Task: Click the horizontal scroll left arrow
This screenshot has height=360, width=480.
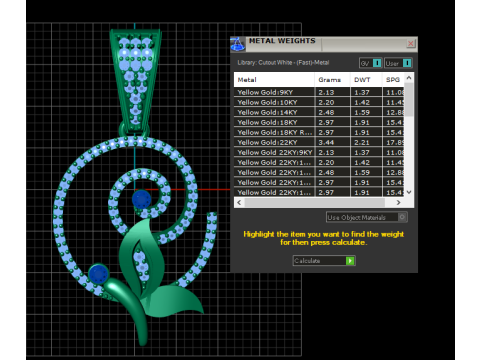Action: click(x=239, y=202)
